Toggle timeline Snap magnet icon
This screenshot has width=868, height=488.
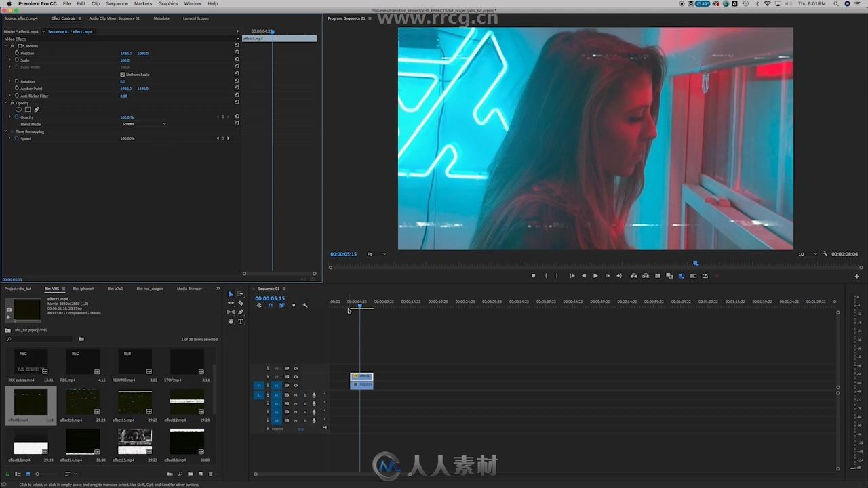[x=270, y=305]
